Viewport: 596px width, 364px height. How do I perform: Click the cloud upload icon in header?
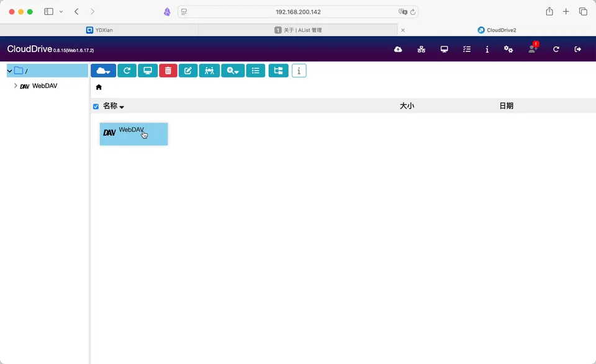tap(398, 50)
